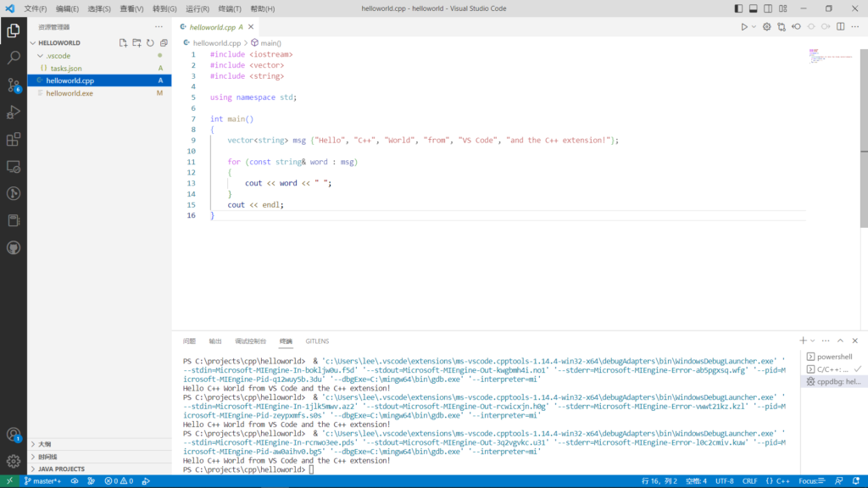
Task: Open the 终端(T) menu
Action: (230, 8)
